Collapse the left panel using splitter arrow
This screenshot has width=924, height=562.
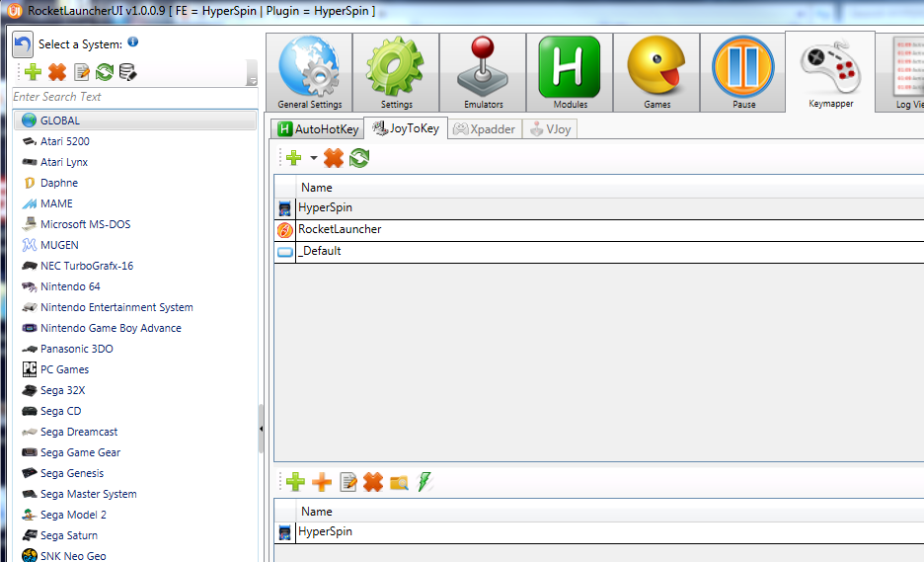[261, 429]
